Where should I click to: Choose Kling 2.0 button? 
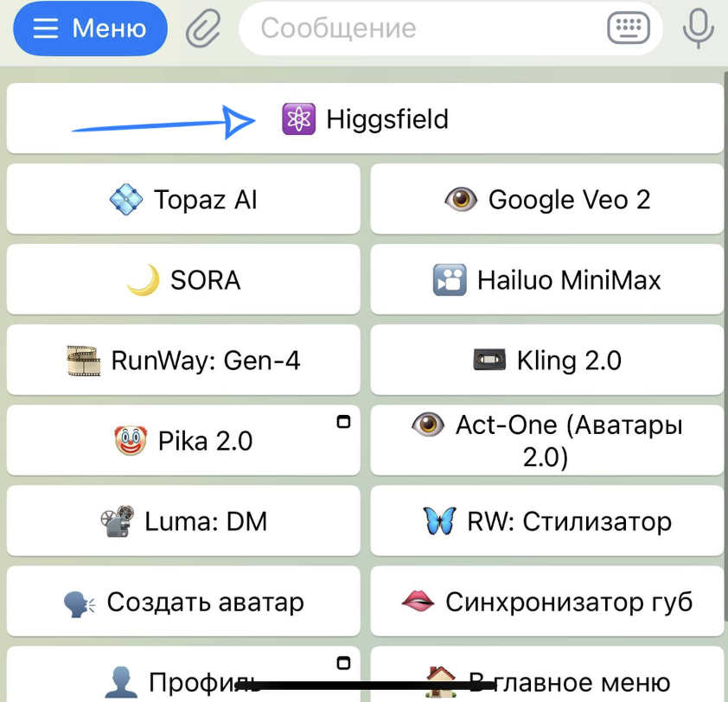[x=546, y=361]
